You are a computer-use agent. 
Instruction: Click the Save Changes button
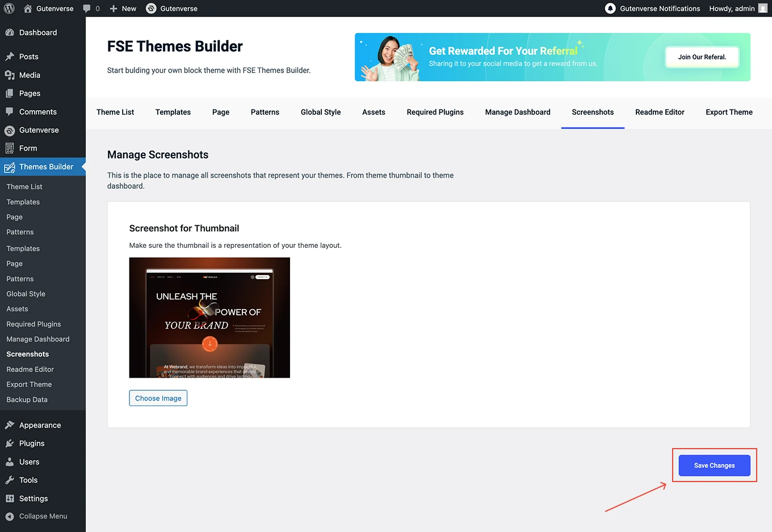(x=714, y=466)
